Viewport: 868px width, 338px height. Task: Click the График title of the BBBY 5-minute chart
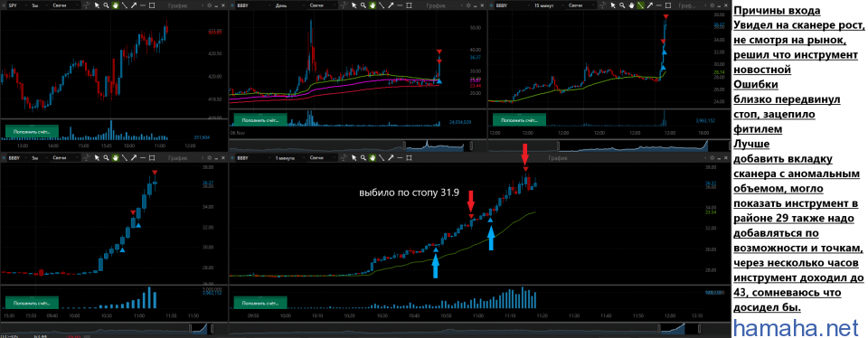click(x=178, y=158)
